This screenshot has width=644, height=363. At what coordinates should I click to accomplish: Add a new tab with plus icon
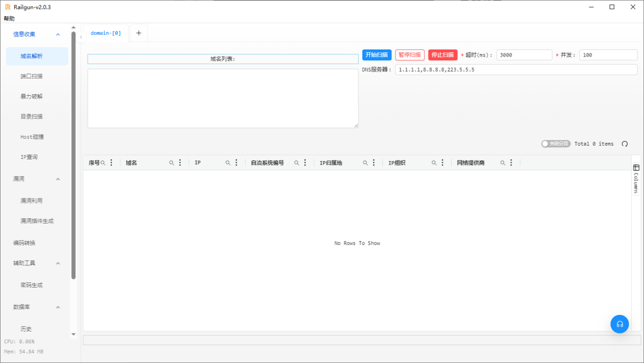pyautogui.click(x=139, y=33)
